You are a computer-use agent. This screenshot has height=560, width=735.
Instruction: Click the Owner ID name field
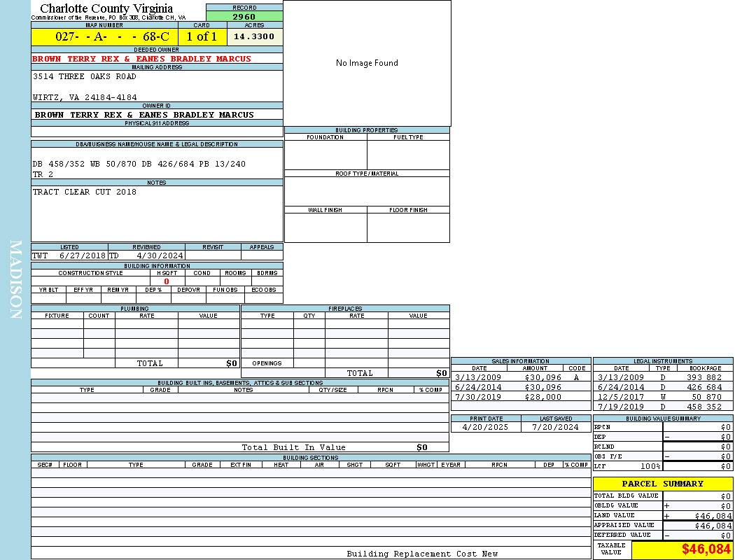click(144, 114)
